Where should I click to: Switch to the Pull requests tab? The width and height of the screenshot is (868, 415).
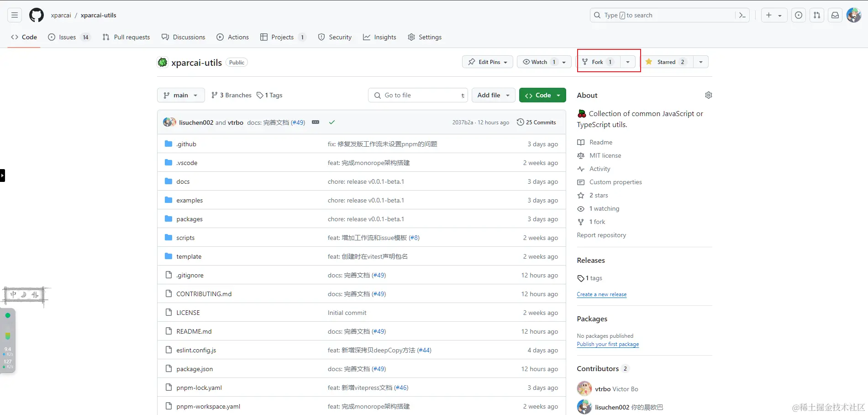click(x=126, y=37)
